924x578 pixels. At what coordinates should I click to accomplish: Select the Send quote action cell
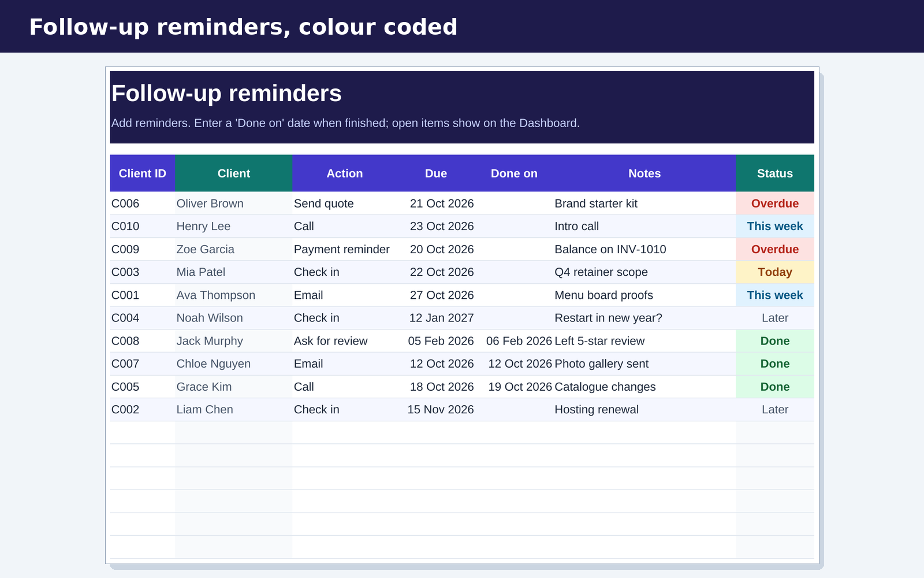tap(345, 203)
